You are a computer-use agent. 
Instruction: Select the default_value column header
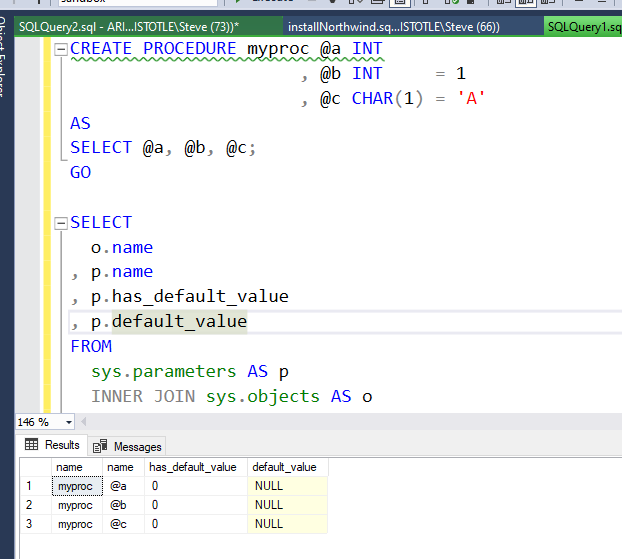[284, 467]
